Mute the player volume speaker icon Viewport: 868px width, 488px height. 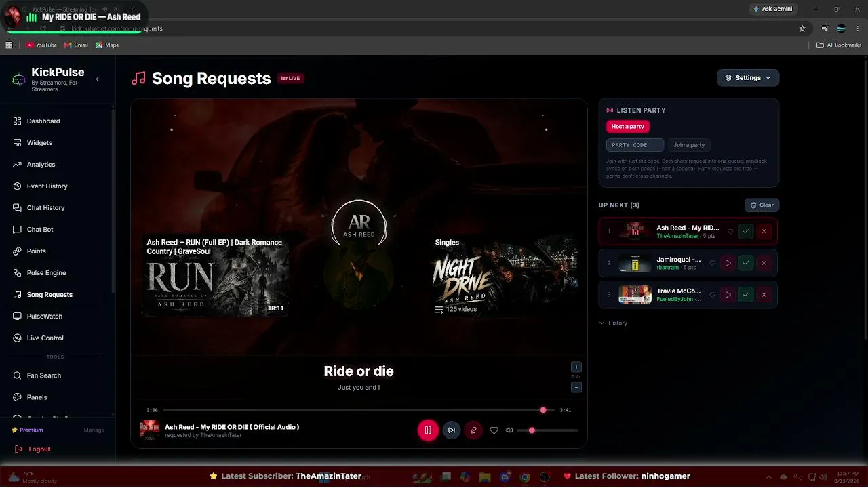point(509,430)
